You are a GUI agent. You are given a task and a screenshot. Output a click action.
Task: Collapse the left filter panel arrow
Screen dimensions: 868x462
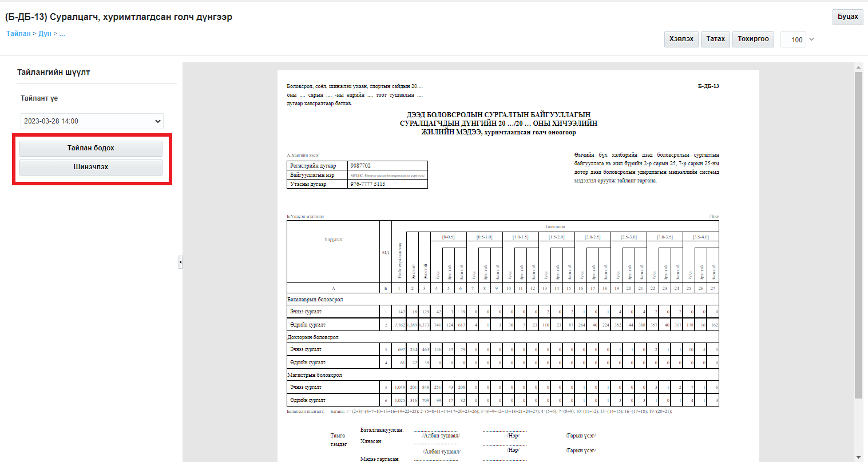click(180, 262)
